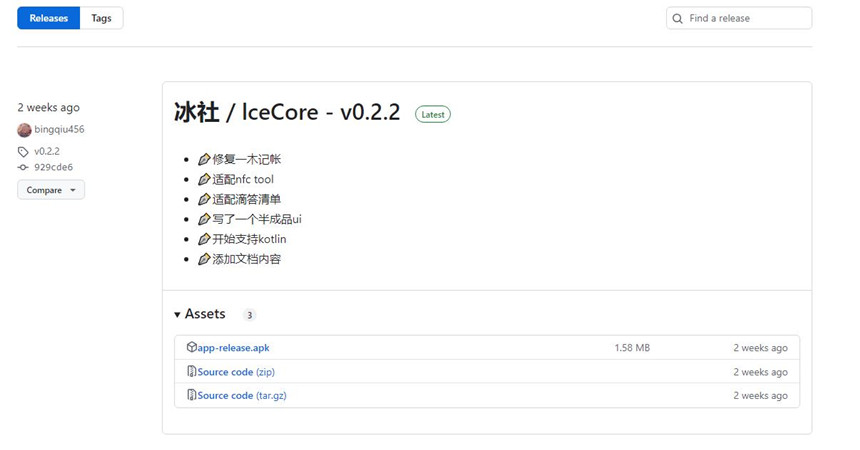The height and width of the screenshot is (450, 860).
Task: Click 2 weeks ago in Source code (tar.gz) row
Action: tap(760, 396)
